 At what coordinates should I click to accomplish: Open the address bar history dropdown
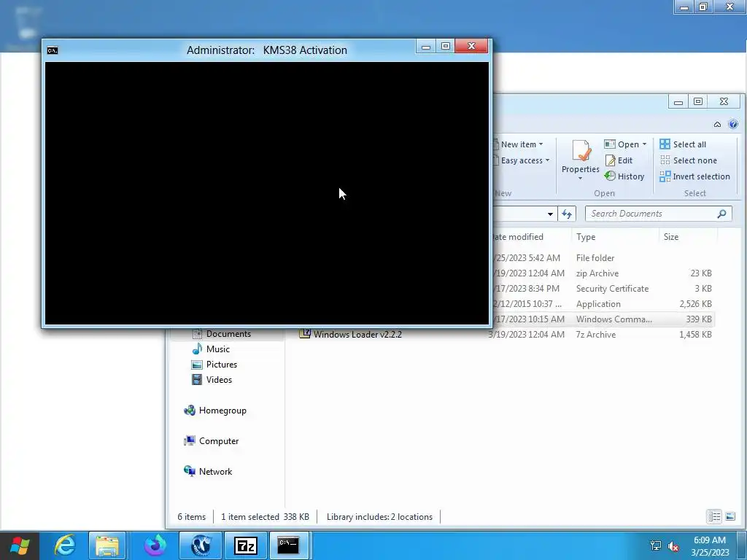coord(550,214)
